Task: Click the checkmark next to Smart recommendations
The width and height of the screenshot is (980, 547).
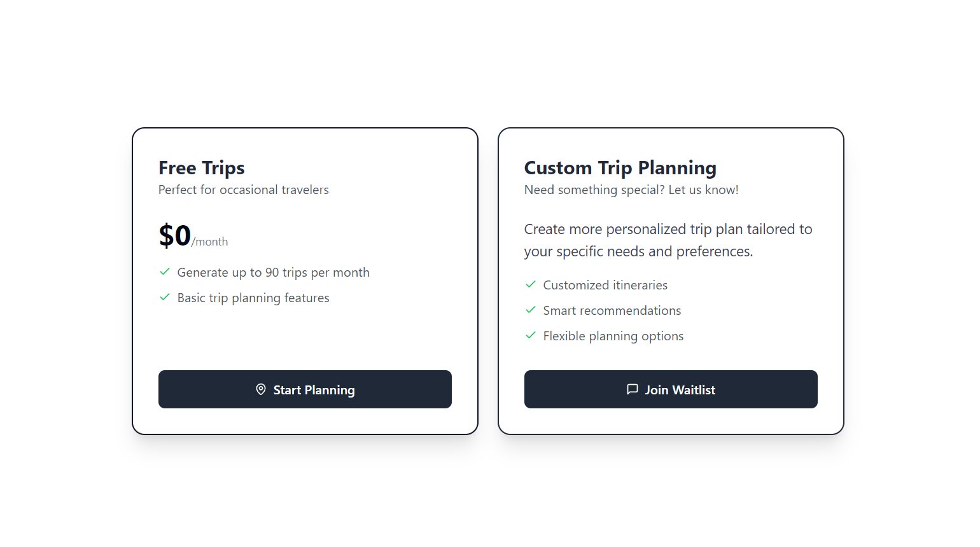Action: pos(531,310)
